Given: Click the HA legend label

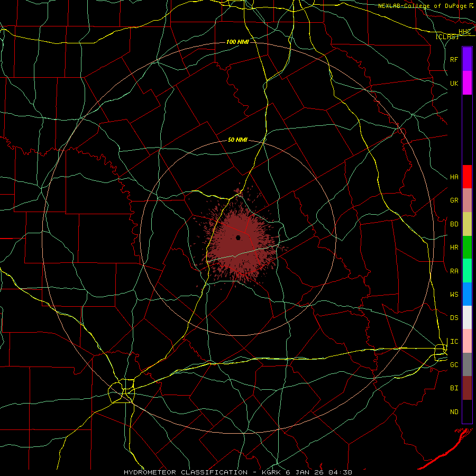Looking at the screenshot, I should tap(454, 177).
